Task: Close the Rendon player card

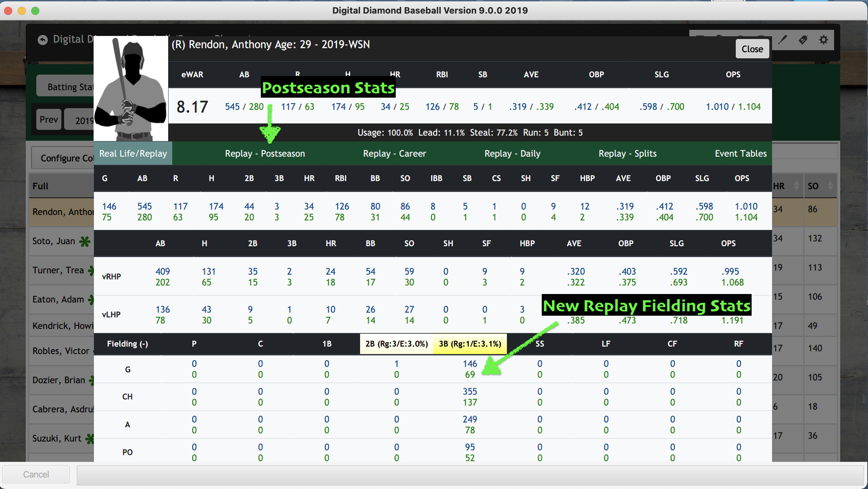Action: tap(752, 48)
